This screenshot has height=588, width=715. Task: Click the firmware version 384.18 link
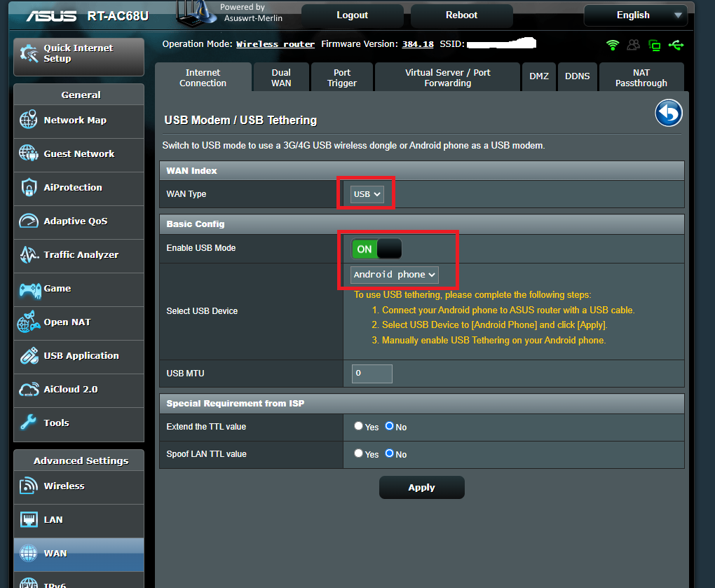pos(418,44)
